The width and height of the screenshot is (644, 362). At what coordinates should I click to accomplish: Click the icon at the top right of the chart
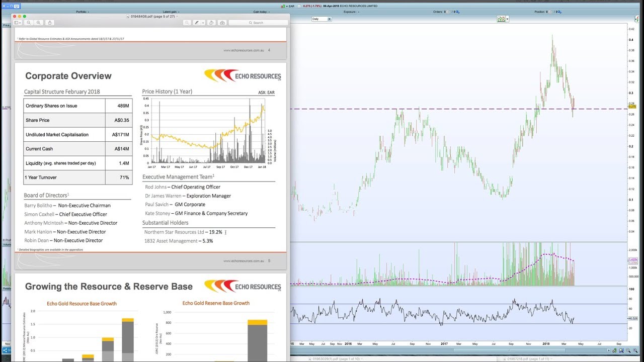click(637, 19)
